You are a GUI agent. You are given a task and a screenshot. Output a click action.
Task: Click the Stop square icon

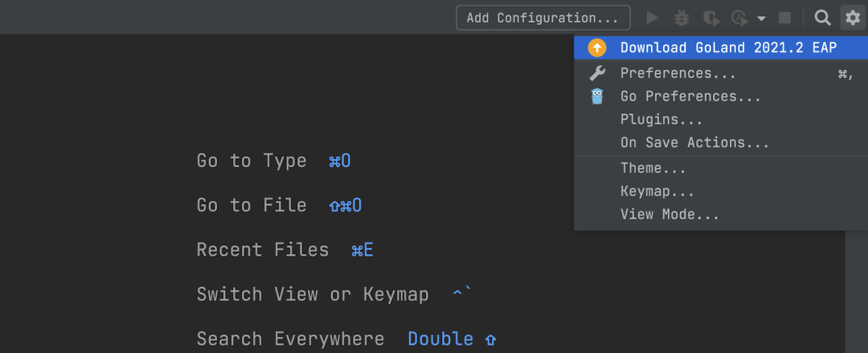785,18
